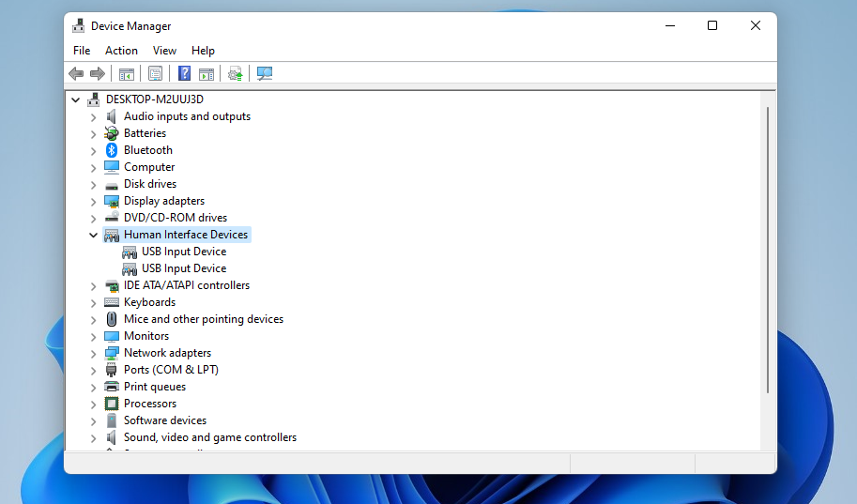The width and height of the screenshot is (857, 504).
Task: Open the File menu
Action: coord(82,51)
